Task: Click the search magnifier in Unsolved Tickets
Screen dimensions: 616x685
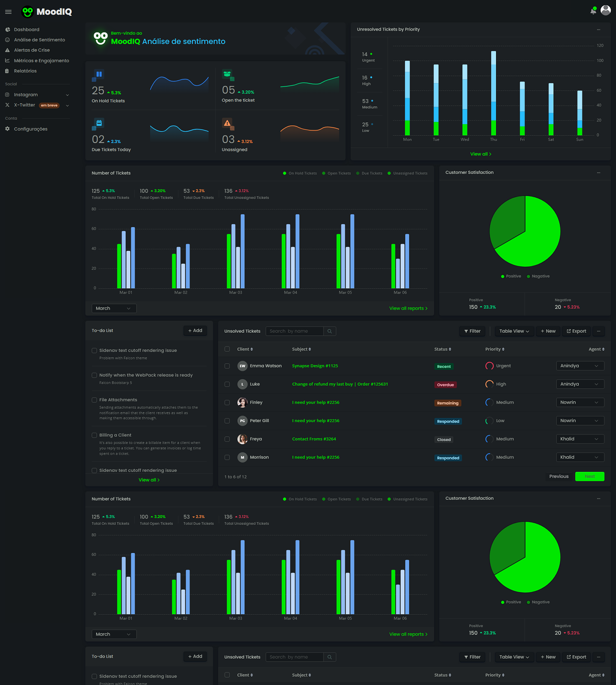Action: pyautogui.click(x=330, y=331)
